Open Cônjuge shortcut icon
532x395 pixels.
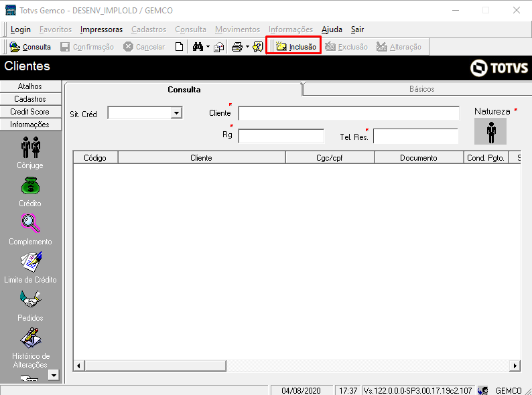pos(31,147)
